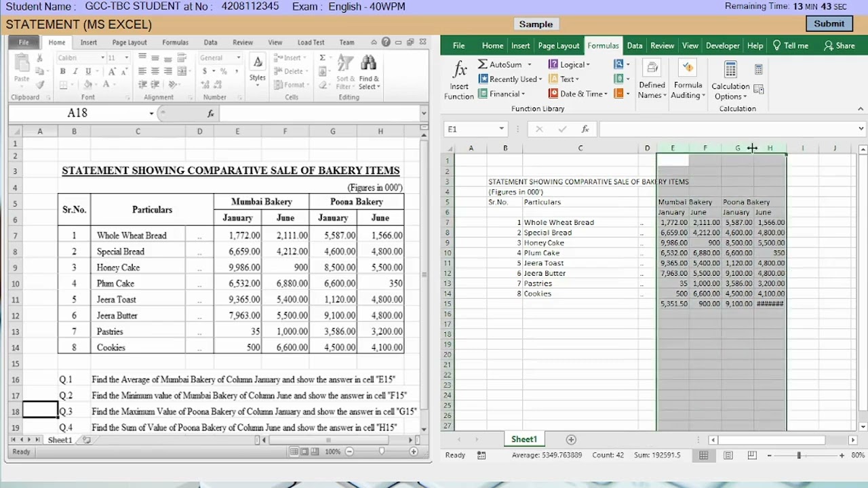Click the Insert Function fx icon in ribbon

459,69
